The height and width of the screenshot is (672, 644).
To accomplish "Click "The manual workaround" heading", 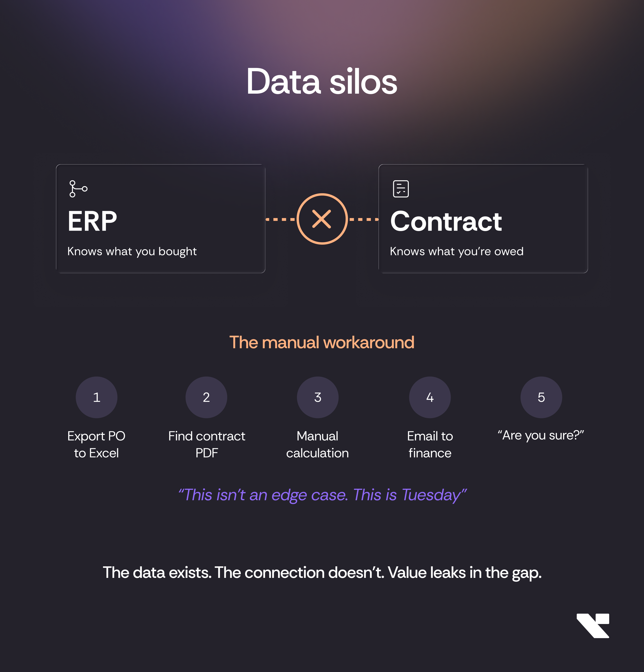I will [322, 342].
